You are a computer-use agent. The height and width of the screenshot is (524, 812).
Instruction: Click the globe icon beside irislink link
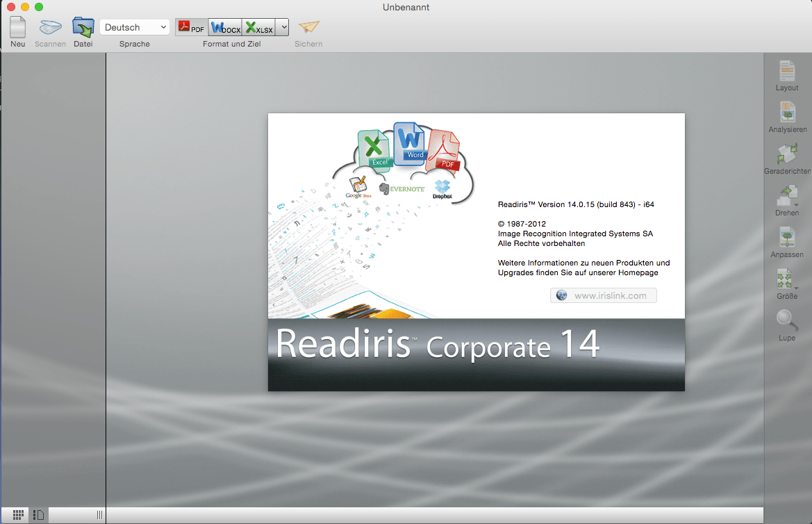[x=561, y=295]
